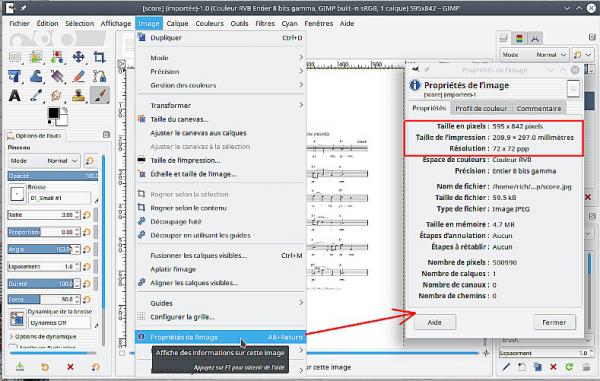600x381 pixels.
Task: Pick the Color Picker eyedropper tool
Action: coord(36,95)
